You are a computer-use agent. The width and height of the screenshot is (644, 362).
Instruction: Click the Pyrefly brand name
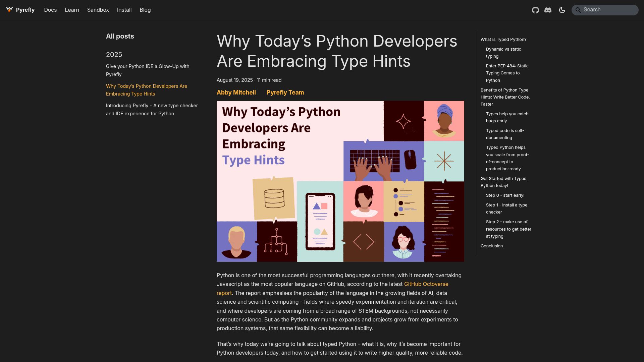coord(25,10)
